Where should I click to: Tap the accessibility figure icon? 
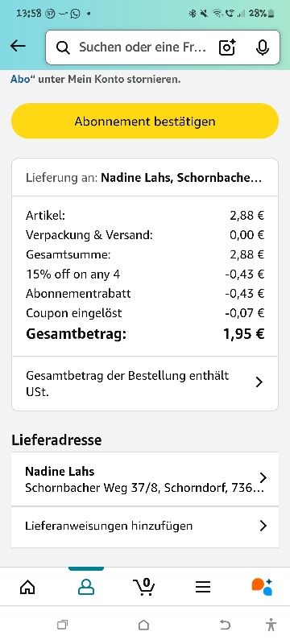tap(271, 625)
